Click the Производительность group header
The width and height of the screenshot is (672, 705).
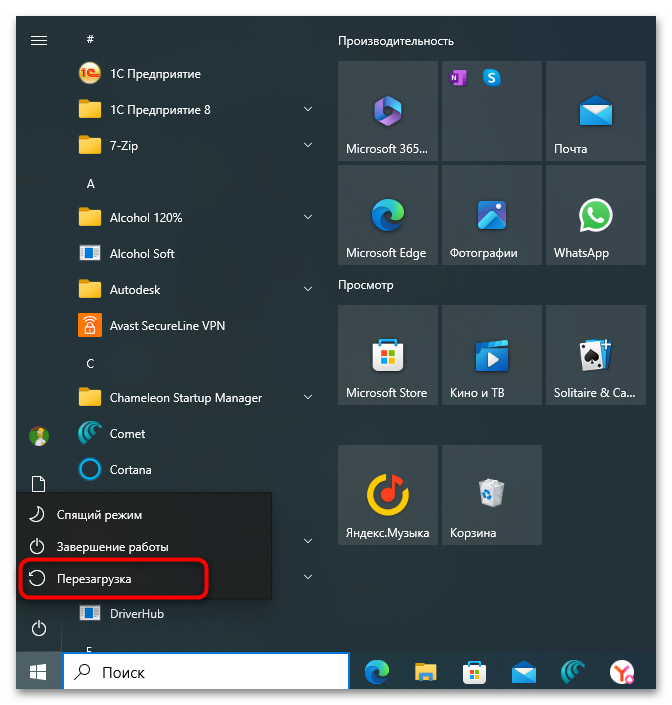(396, 41)
